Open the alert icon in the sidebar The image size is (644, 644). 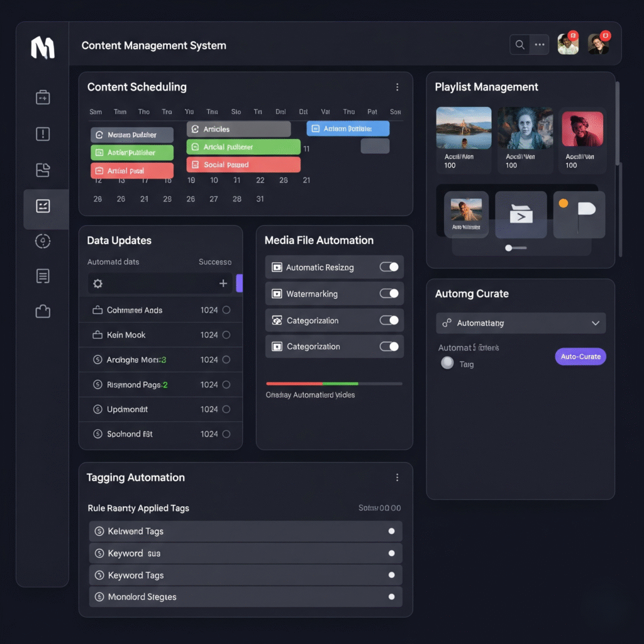43,133
